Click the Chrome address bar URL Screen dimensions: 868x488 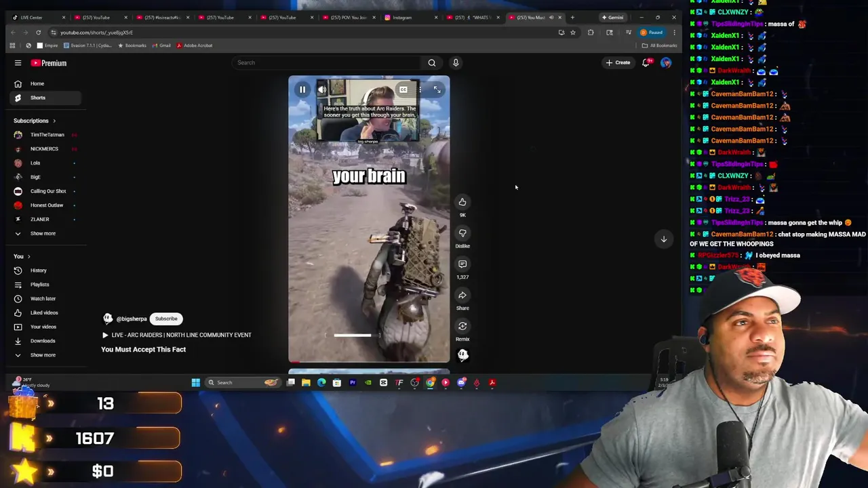point(96,33)
